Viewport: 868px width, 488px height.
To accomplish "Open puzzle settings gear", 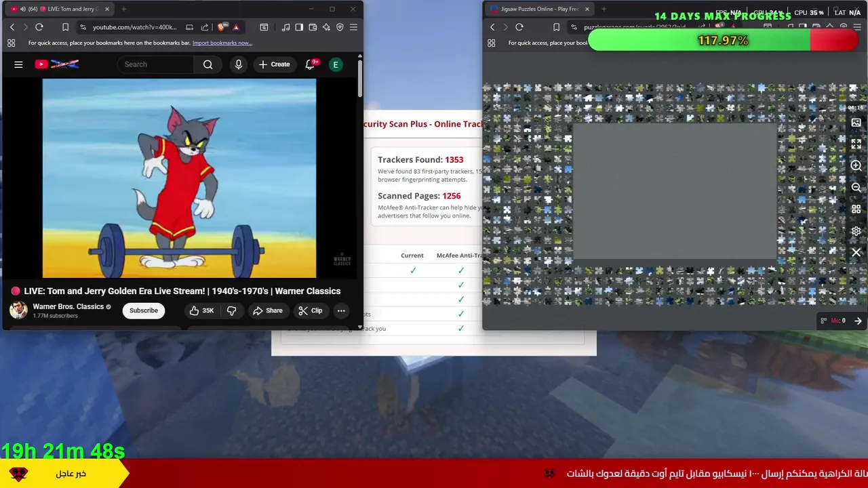I will click(856, 231).
